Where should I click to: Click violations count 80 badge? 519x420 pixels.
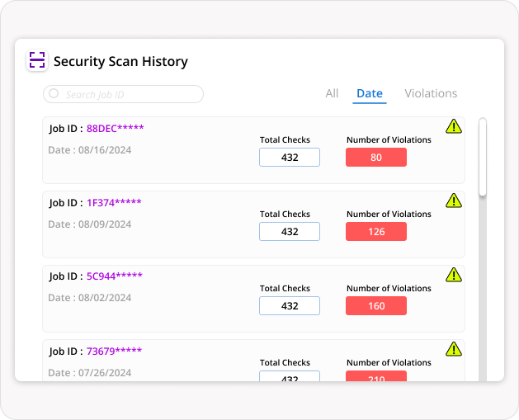pyautogui.click(x=376, y=158)
